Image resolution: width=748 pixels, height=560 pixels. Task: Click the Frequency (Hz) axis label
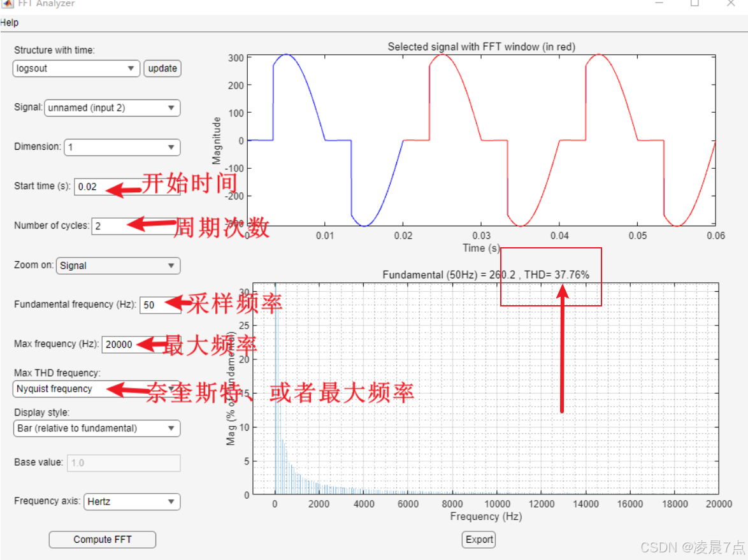[485, 517]
